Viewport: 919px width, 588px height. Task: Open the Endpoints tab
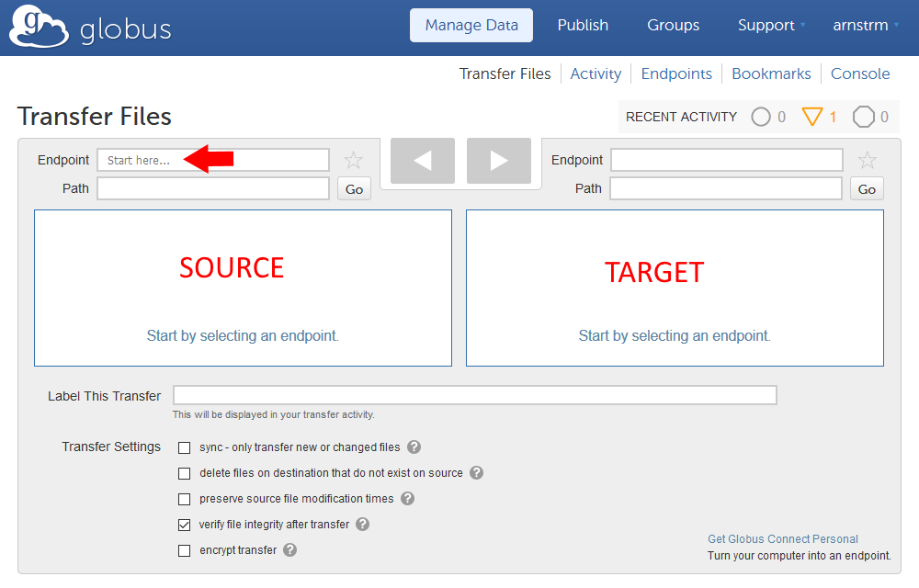676,73
